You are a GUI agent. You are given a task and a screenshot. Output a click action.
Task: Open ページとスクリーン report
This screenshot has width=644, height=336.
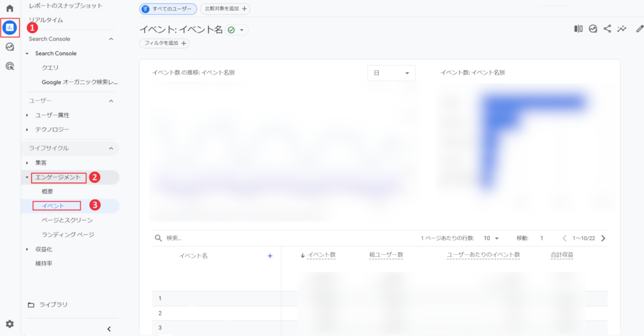click(x=67, y=220)
